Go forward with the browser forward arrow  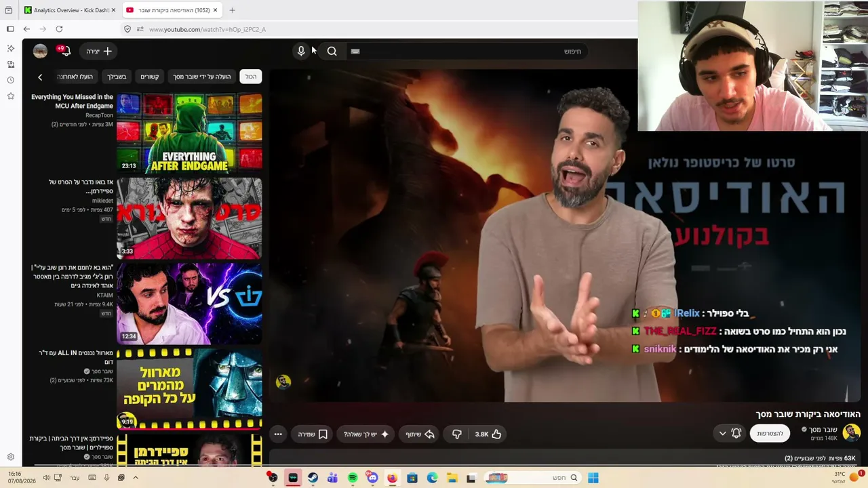(43, 29)
